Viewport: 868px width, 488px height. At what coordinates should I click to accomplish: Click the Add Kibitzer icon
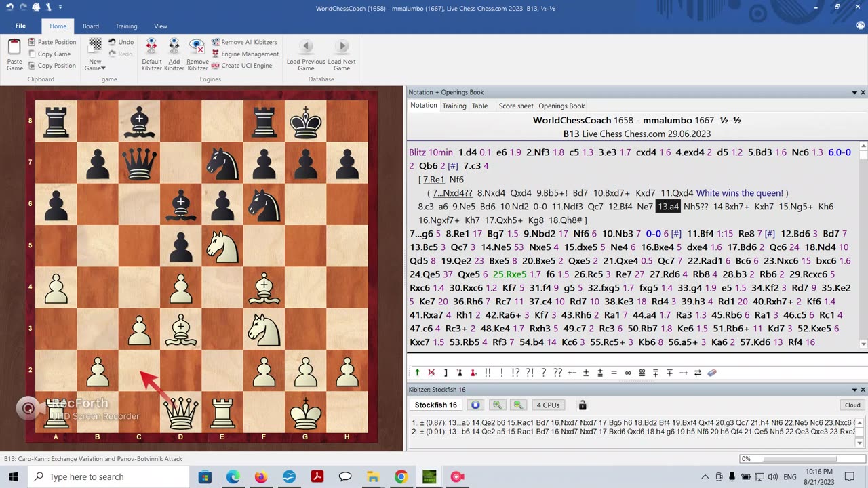coord(174,54)
